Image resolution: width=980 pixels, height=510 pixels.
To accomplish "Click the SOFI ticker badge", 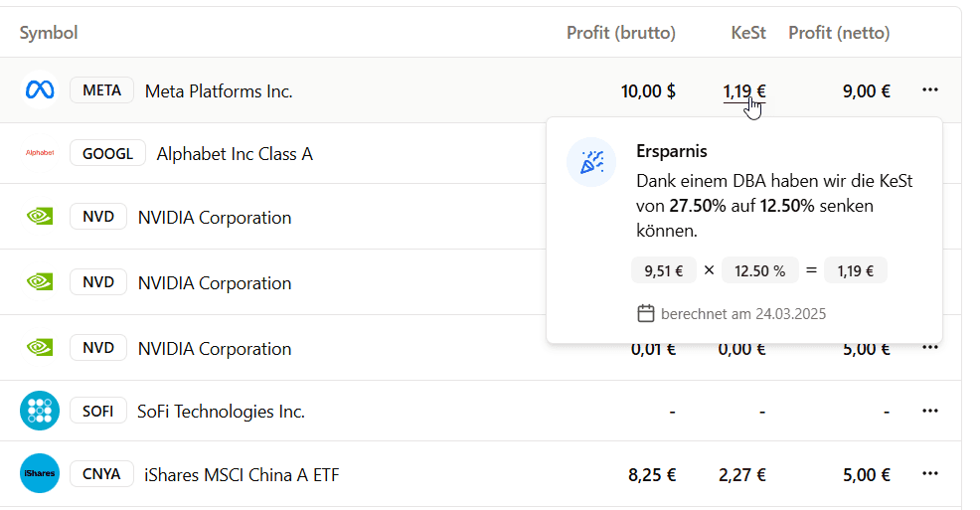I will (x=98, y=411).
